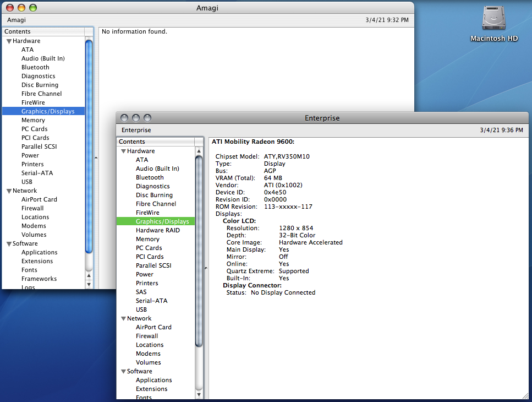This screenshot has height=402, width=532.
Task: Click Amagi sidebar scroll down arrow
Action: click(89, 285)
